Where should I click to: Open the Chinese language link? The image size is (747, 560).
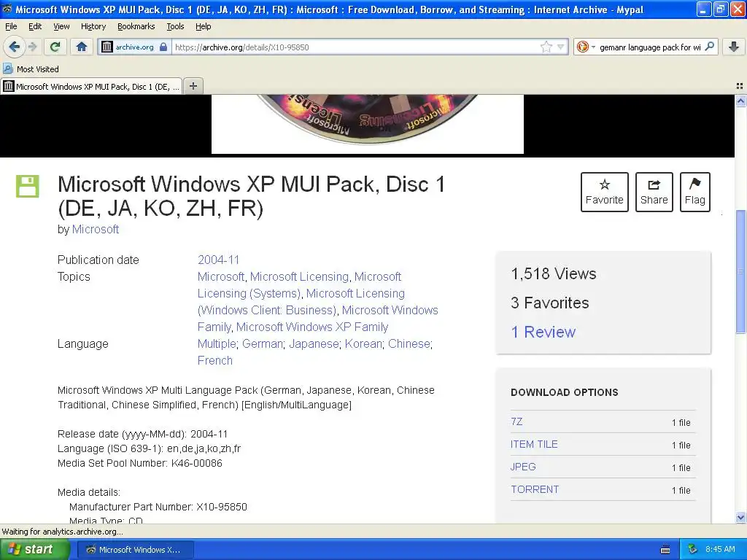click(x=409, y=343)
